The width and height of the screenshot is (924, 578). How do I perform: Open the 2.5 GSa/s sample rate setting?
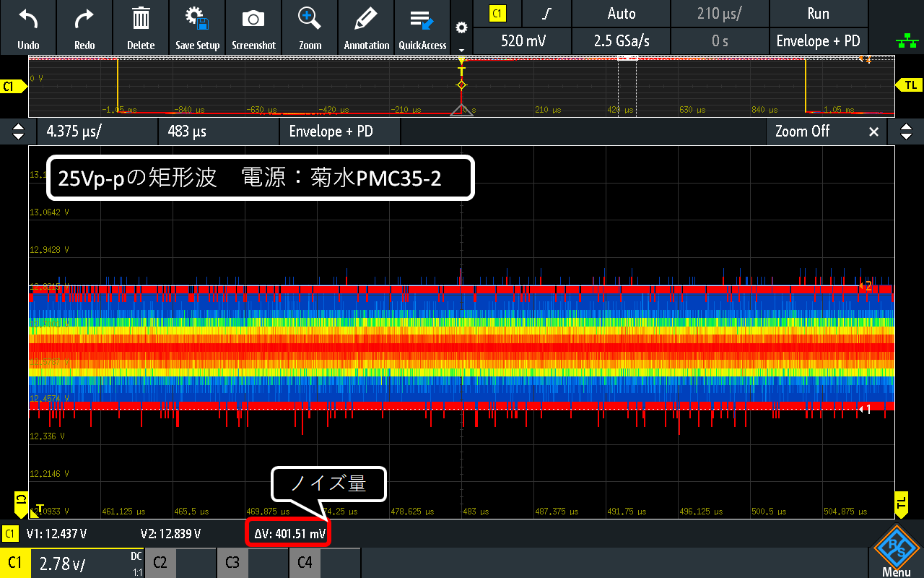pyautogui.click(x=621, y=41)
